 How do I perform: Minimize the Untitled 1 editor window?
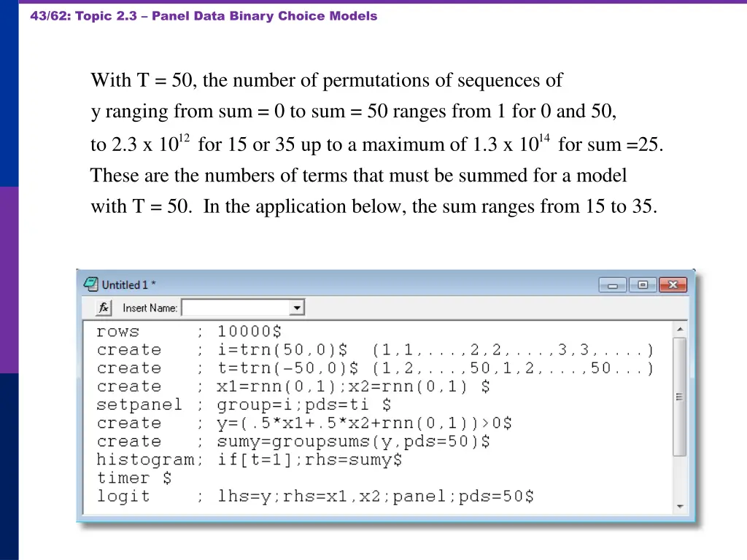pyautogui.click(x=611, y=284)
